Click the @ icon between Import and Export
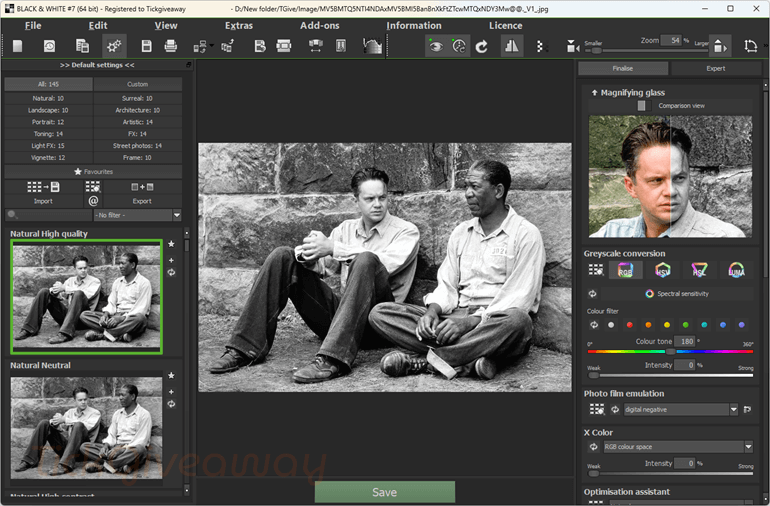Viewport: 770px width, 506px height. click(x=93, y=200)
